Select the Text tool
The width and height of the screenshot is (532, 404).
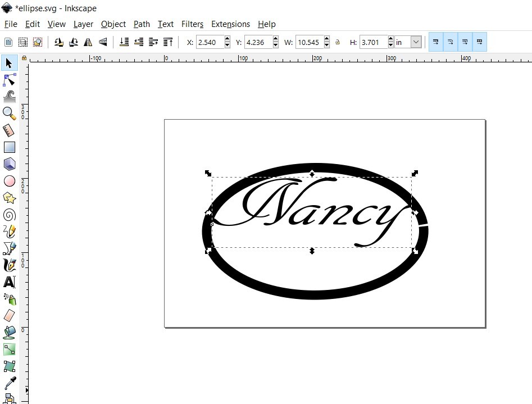click(x=9, y=282)
